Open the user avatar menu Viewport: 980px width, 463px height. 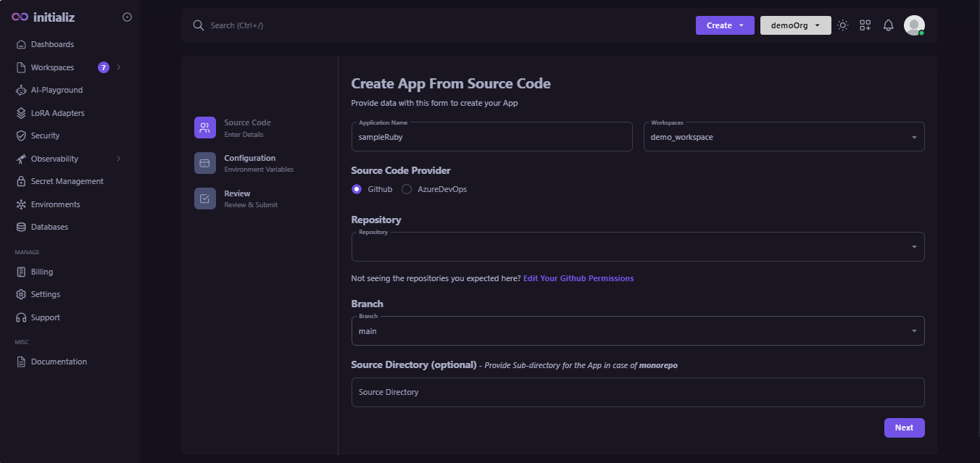point(914,25)
